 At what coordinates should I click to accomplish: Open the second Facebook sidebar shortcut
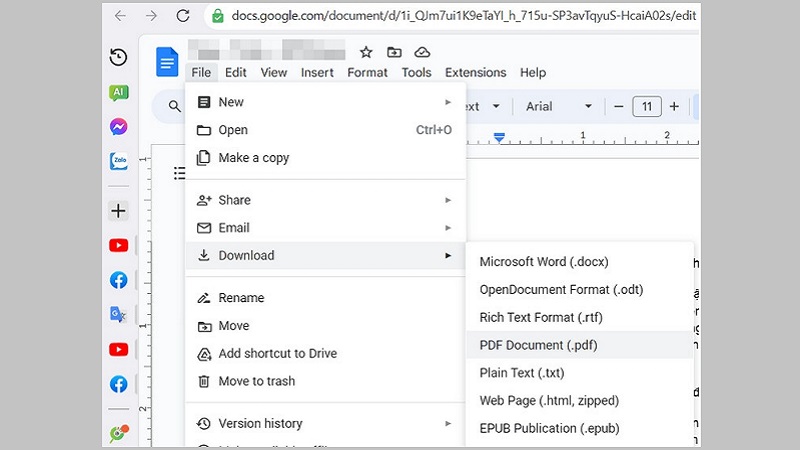[x=118, y=384]
